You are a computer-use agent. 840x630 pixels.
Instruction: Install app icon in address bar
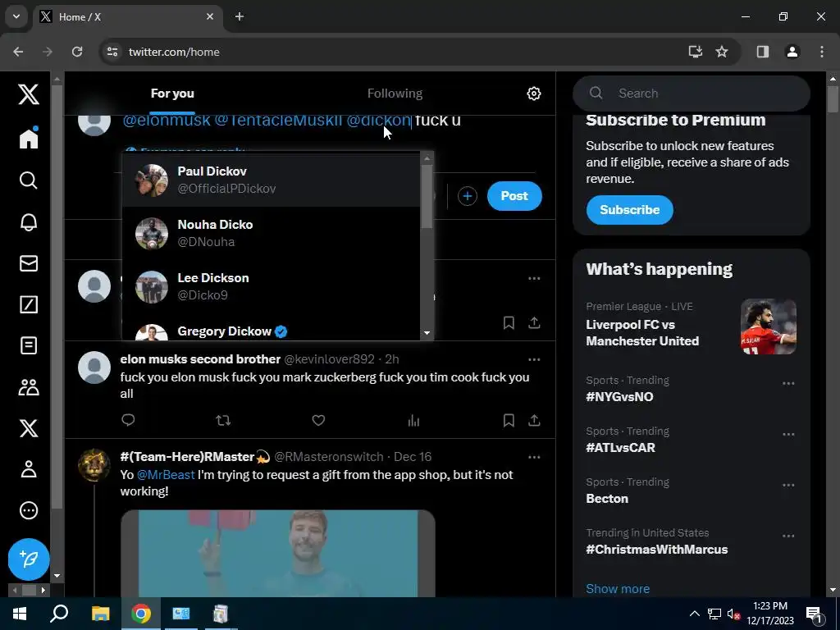tap(696, 52)
